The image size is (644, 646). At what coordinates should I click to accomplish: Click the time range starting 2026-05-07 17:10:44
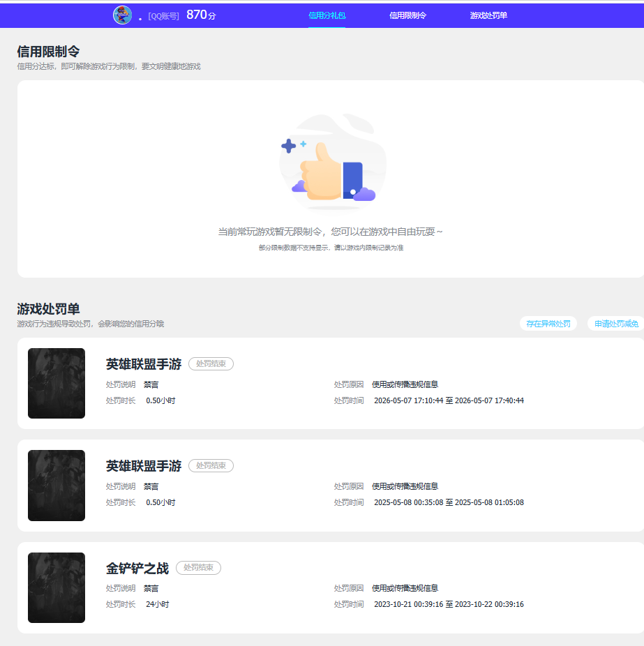(x=449, y=400)
